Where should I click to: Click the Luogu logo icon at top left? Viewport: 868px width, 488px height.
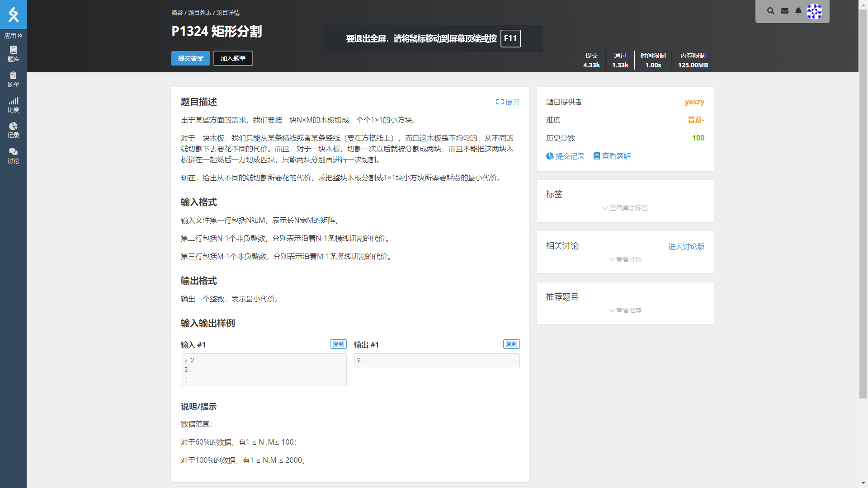tap(13, 14)
